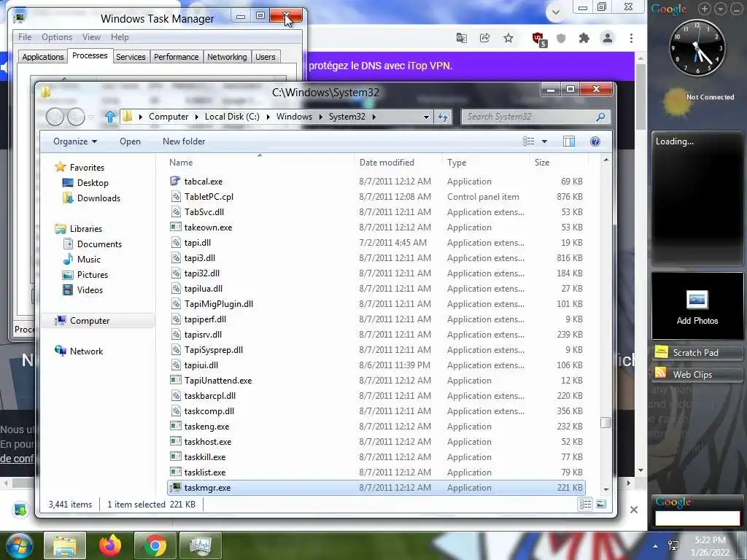Sort by Size column header
Screen dimensions: 747x560
pyautogui.click(x=542, y=163)
